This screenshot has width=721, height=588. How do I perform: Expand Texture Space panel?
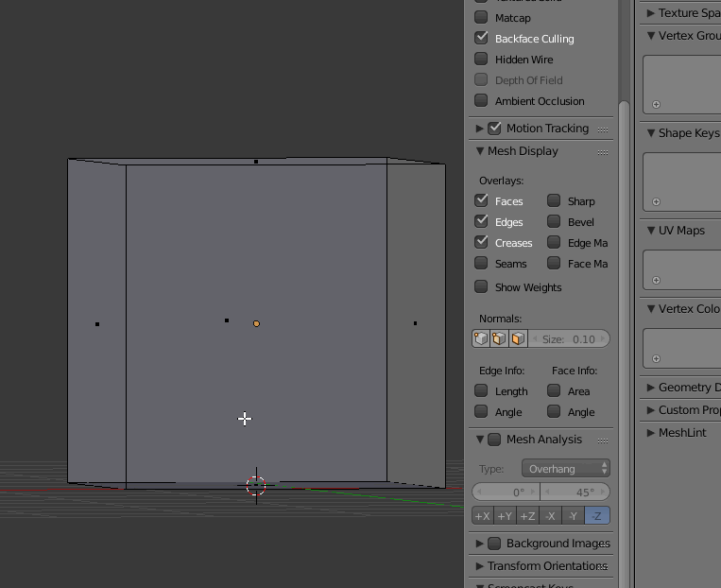point(651,13)
